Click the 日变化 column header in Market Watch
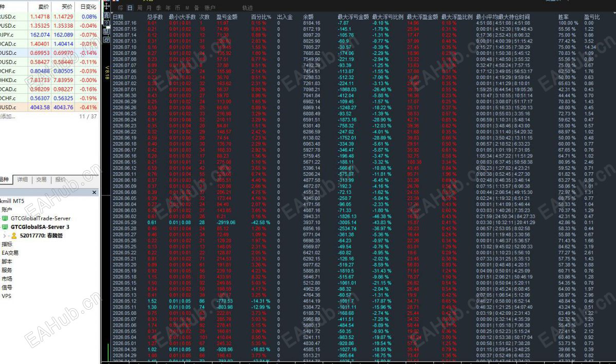Screen dimensions: 616x364 (x=88, y=7)
